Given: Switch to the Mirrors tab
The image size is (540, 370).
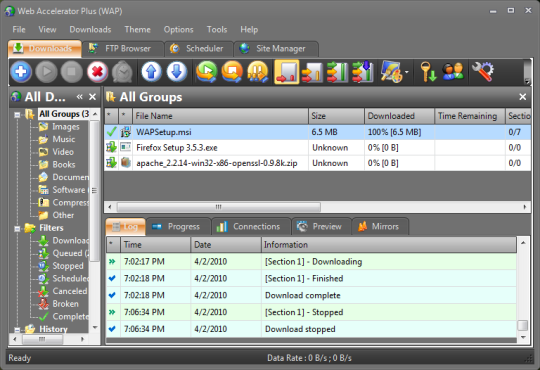Looking at the screenshot, I should coord(380,227).
